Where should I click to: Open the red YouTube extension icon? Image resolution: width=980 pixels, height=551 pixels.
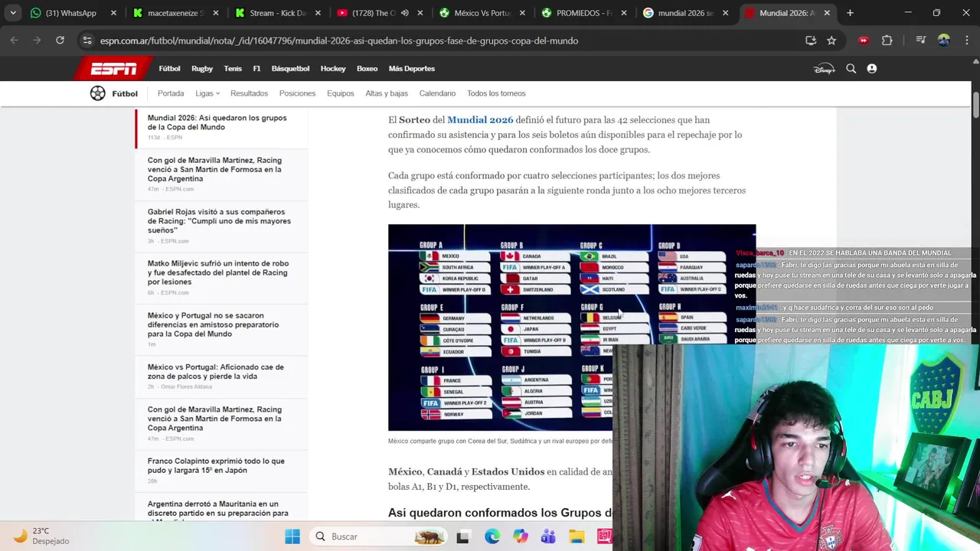coord(864,41)
